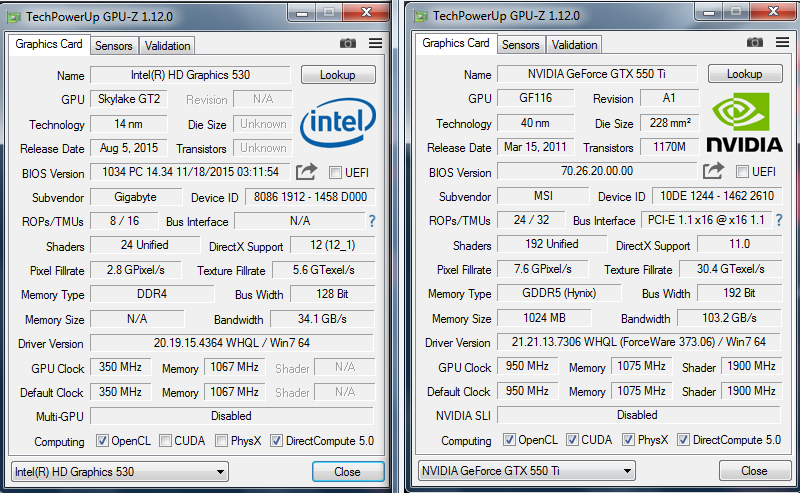Viewport: 800px width, 493px height.
Task: Click the 1024 MB memory size value
Action: point(545,318)
